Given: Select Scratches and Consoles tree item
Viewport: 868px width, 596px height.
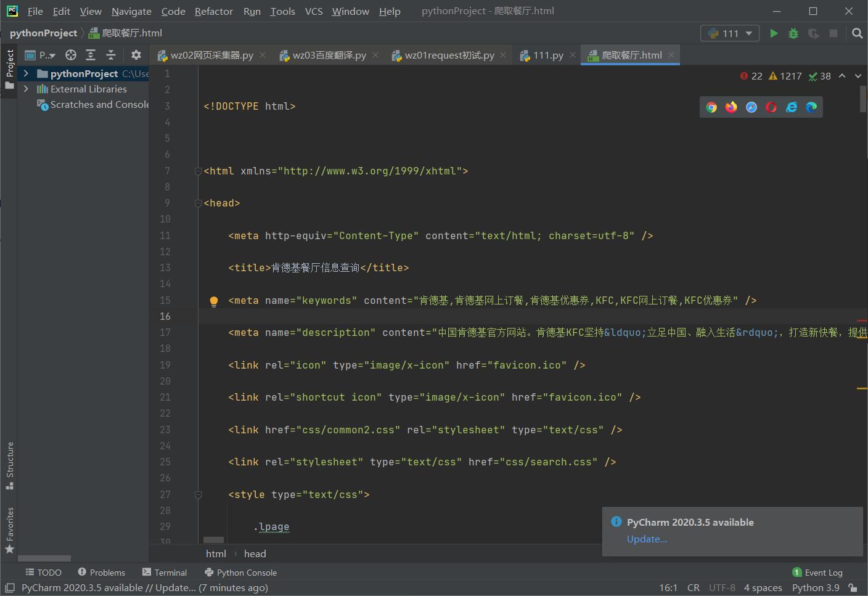Looking at the screenshot, I should 92,105.
